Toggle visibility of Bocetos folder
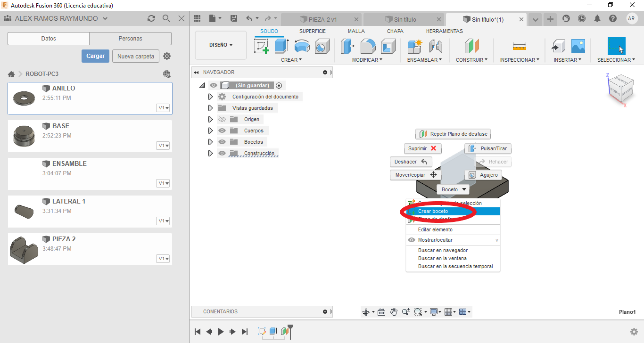Image resolution: width=644 pixels, height=343 pixels. point(222,142)
